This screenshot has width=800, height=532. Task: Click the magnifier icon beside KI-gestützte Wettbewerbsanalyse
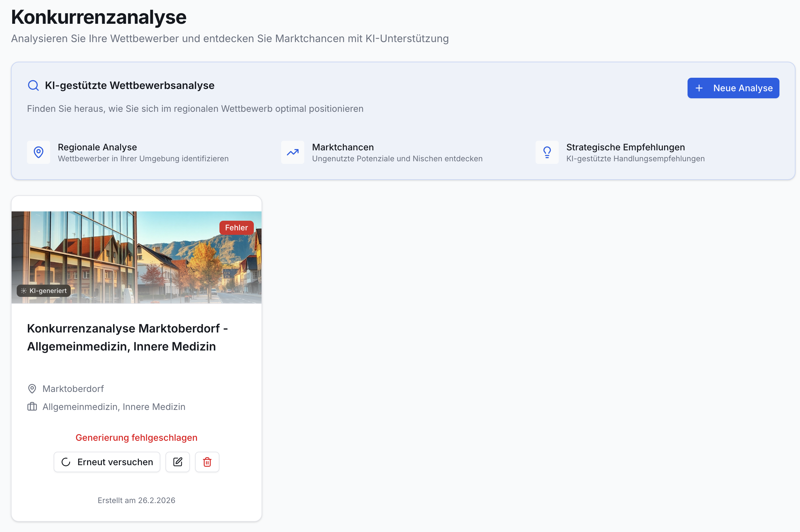tap(33, 85)
